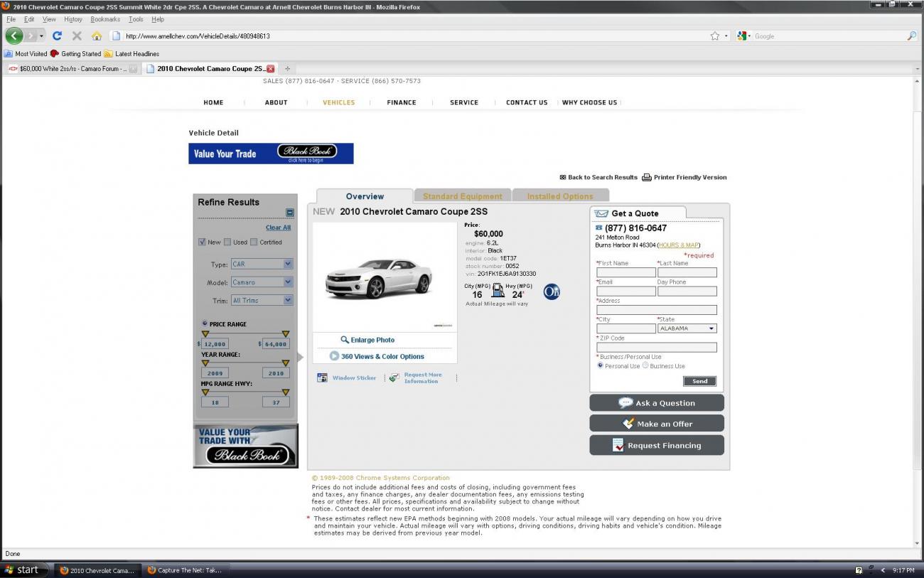Click the Make an Offer icon
Screen dimensions: 924x578
click(628, 423)
